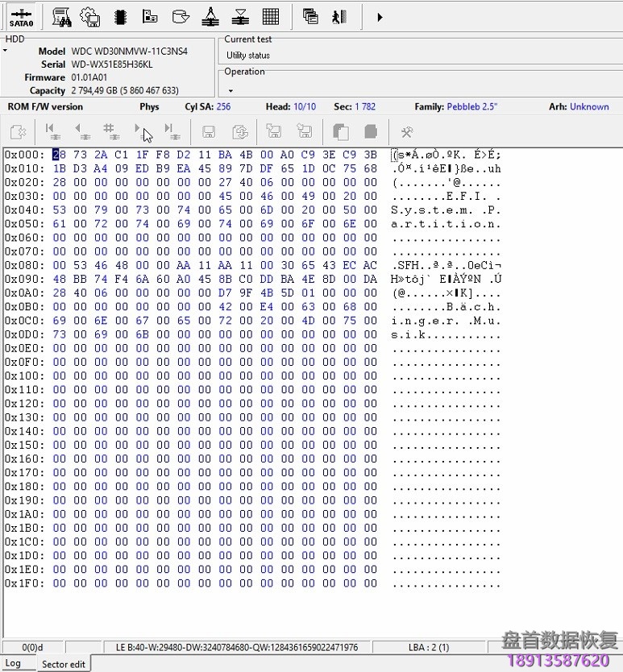The width and height of the screenshot is (623, 672).
Task: Click serial number WD-WX51E85H36KL
Action: (112, 64)
